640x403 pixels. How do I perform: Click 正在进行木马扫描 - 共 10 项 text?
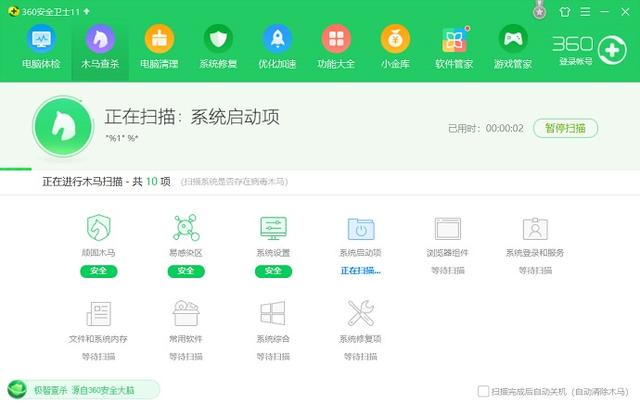coord(107,181)
